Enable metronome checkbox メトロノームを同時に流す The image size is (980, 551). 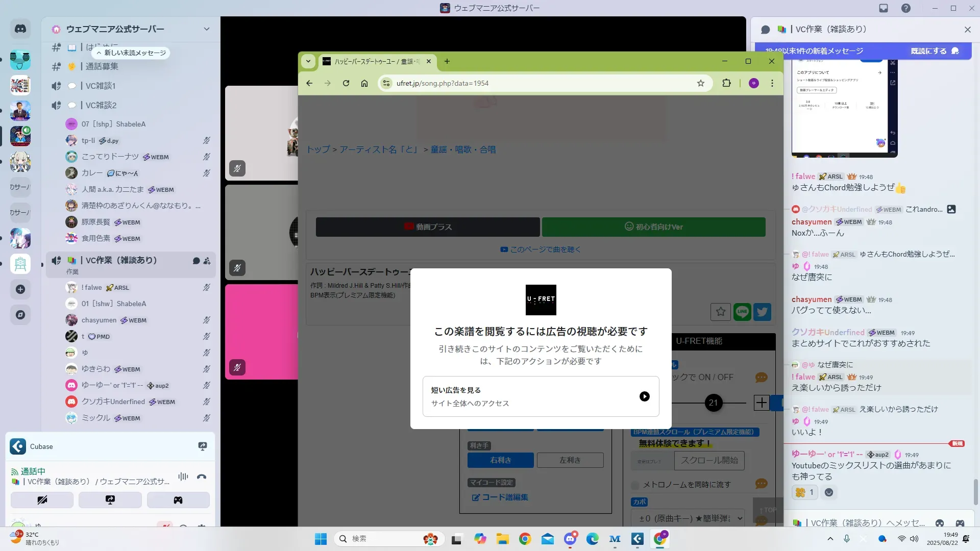tap(635, 485)
